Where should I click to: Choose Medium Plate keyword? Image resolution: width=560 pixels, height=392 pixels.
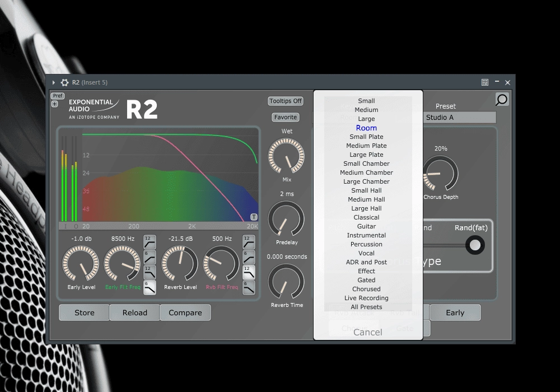coord(366,146)
